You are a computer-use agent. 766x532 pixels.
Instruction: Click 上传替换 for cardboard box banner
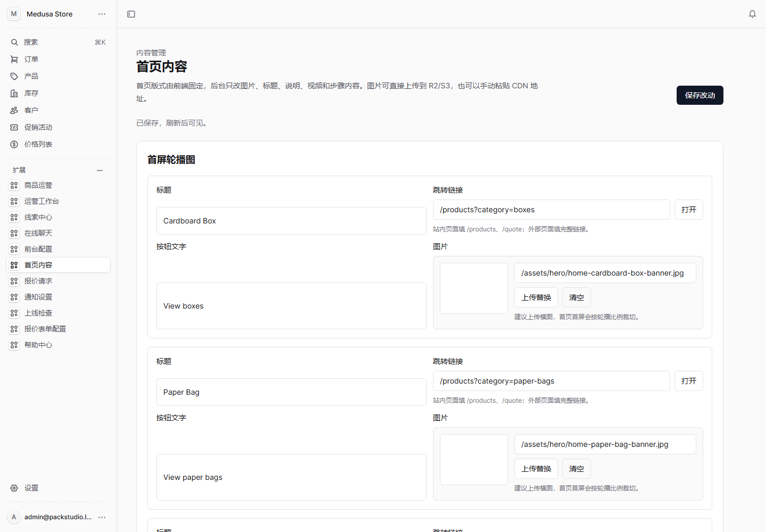click(536, 297)
